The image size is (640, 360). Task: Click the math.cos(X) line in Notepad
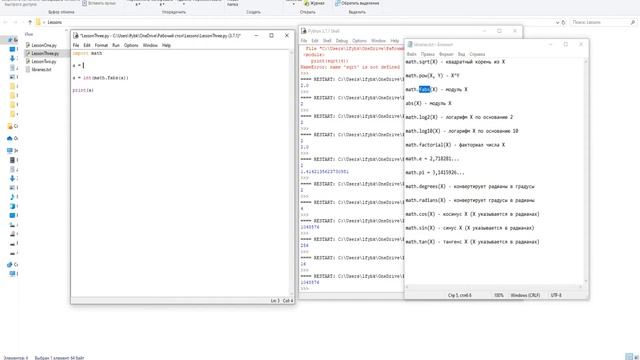click(472, 215)
